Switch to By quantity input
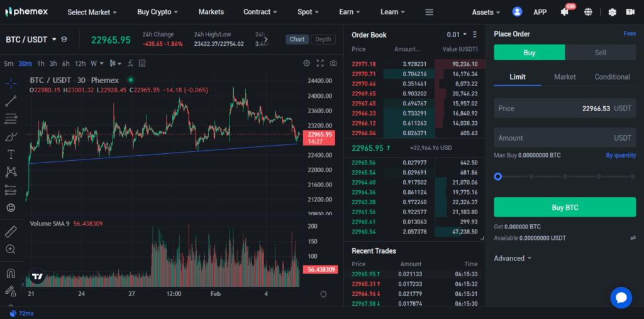The image size is (644, 319). click(x=621, y=155)
